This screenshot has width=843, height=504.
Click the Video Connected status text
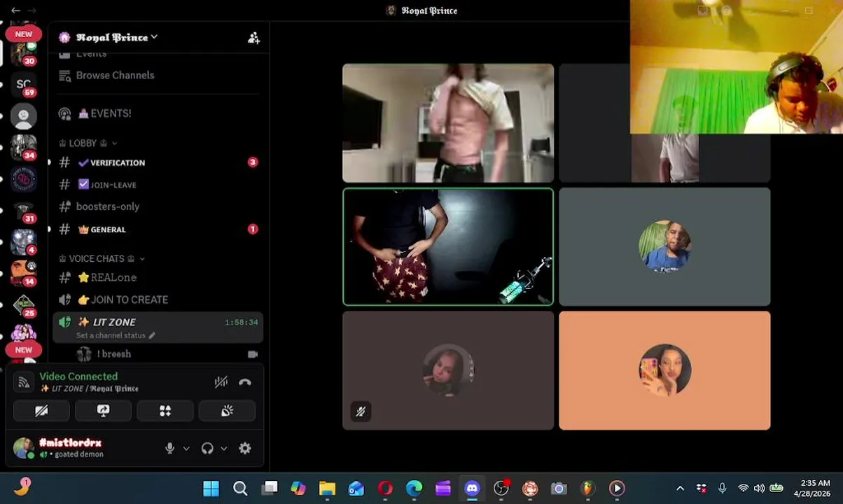(78, 377)
